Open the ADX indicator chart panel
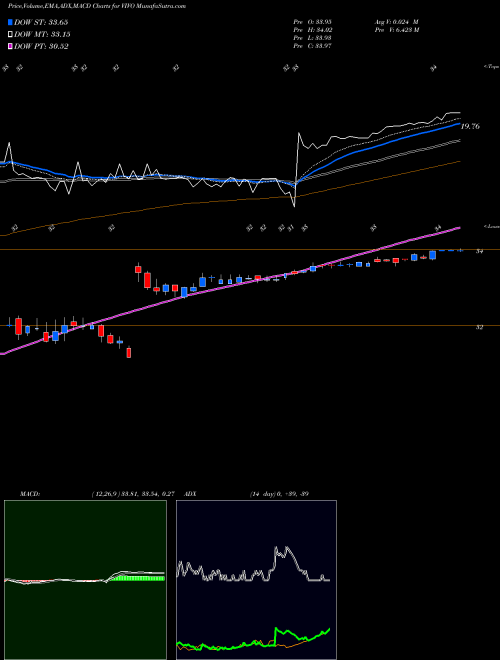 (x=256, y=580)
